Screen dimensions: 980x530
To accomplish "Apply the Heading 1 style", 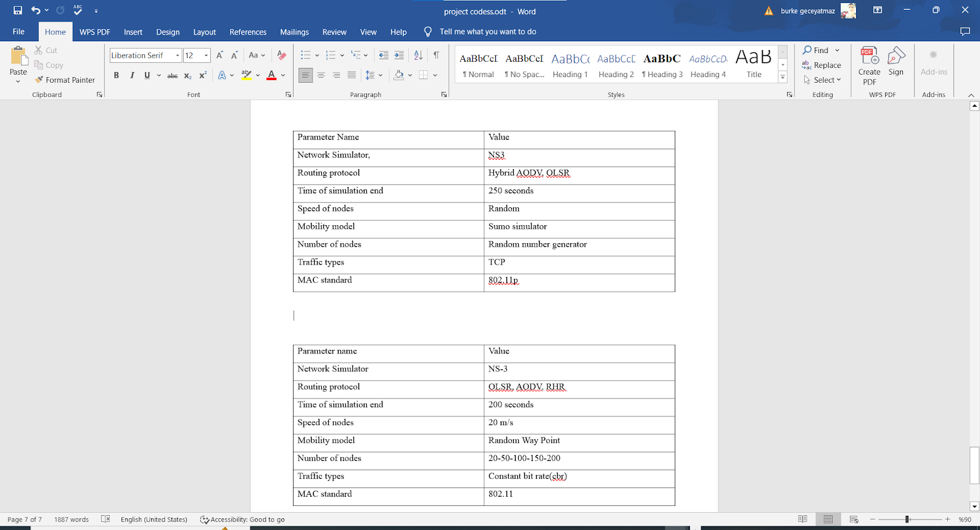I will [x=570, y=65].
